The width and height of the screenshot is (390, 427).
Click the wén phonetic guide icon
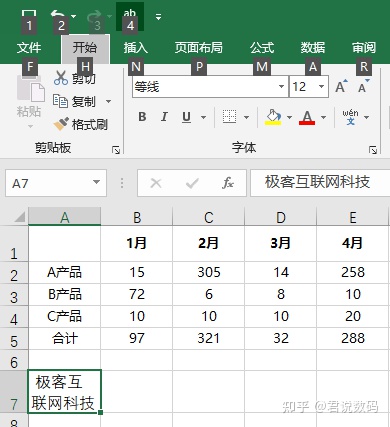tap(350, 117)
